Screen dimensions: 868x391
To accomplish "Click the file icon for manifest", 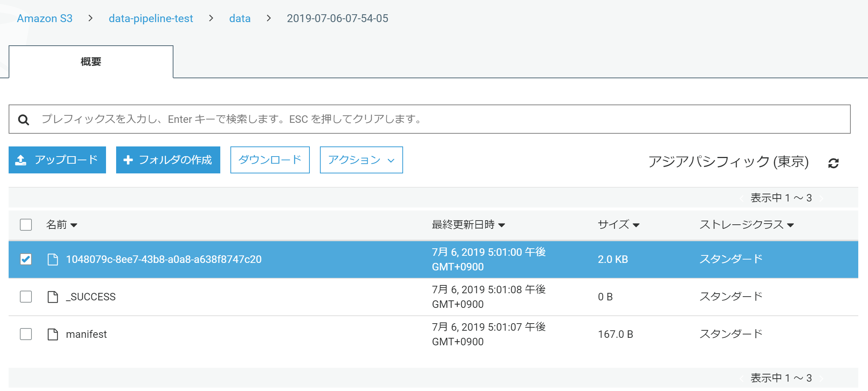I will [x=53, y=334].
